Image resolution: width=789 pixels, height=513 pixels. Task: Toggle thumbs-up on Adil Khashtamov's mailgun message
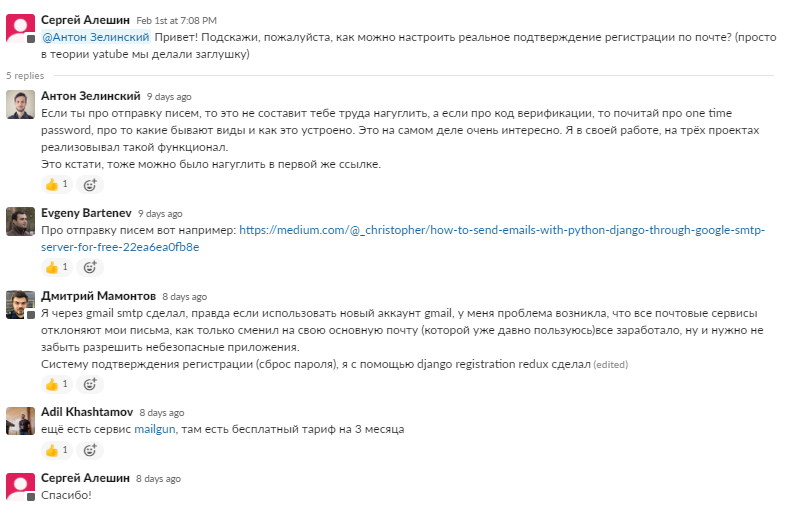tap(57, 450)
